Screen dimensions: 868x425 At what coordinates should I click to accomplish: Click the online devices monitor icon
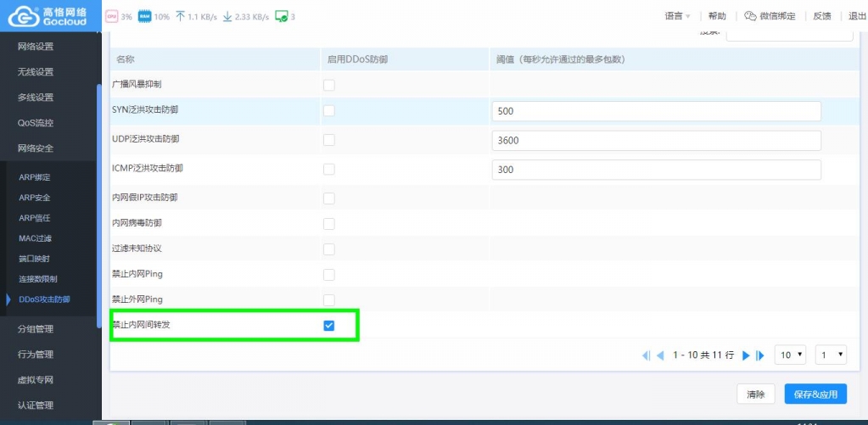tap(281, 16)
